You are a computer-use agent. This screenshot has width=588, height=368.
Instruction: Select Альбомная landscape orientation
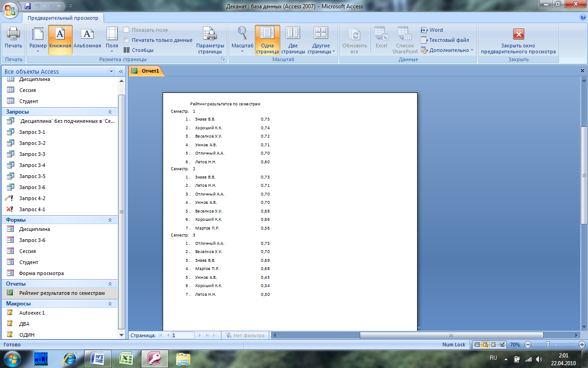[87, 40]
